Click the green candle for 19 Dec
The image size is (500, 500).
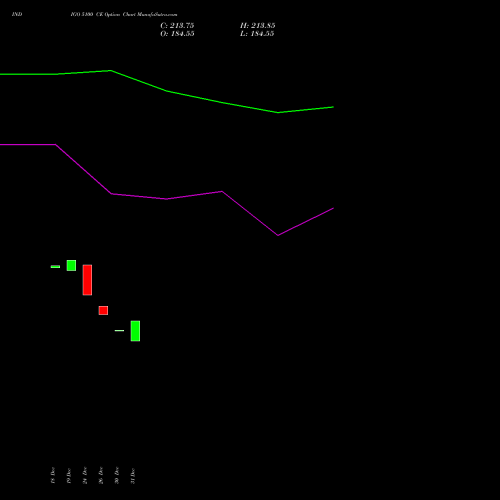pyautogui.click(x=71, y=265)
